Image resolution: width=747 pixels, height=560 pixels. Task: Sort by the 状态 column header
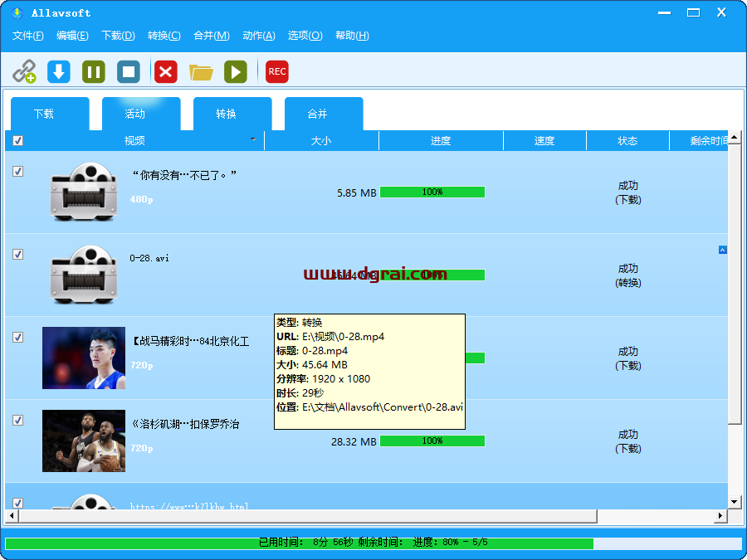pos(627,140)
